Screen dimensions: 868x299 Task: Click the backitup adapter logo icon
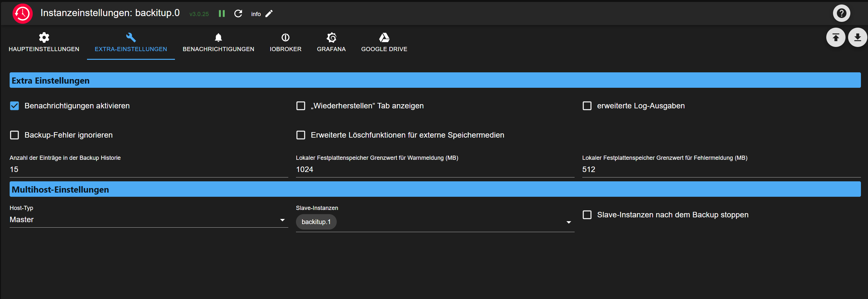22,14
